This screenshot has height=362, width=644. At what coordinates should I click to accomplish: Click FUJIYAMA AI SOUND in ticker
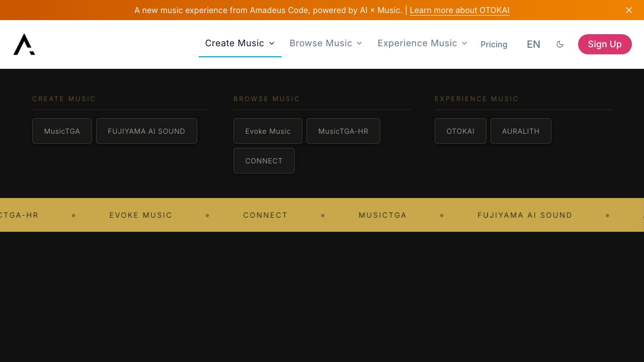525,215
